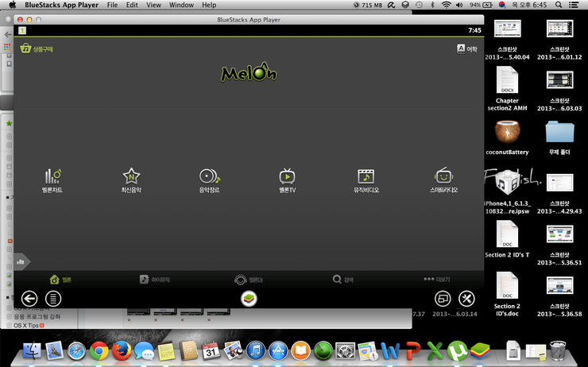Screen dimensions: 588x367
Task: Open Microsoft Word from the Dock
Action: pyautogui.click(x=390, y=351)
